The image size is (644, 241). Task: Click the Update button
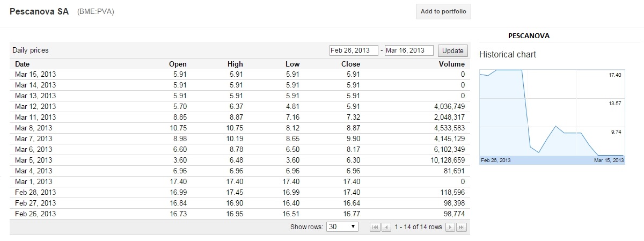[x=452, y=50]
